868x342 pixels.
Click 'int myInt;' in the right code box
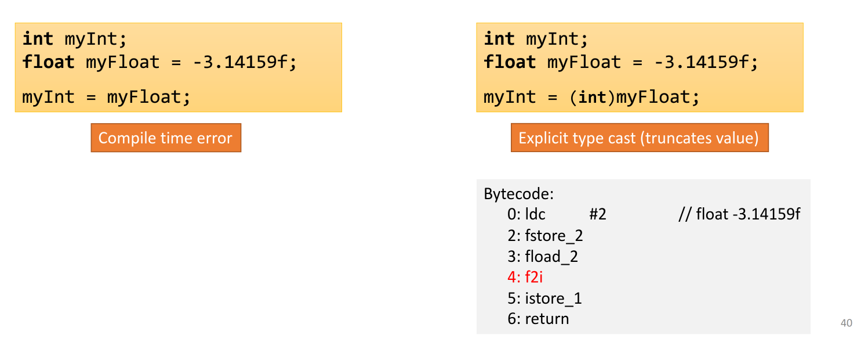(536, 39)
